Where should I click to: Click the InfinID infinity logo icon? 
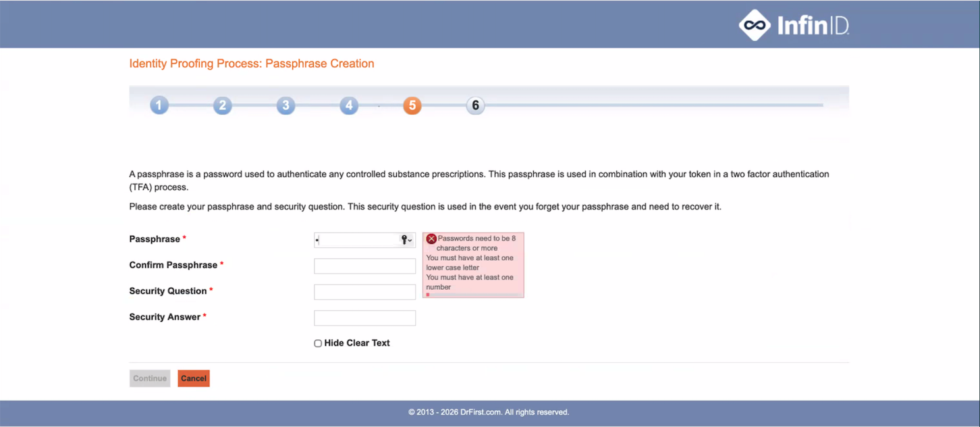755,25
